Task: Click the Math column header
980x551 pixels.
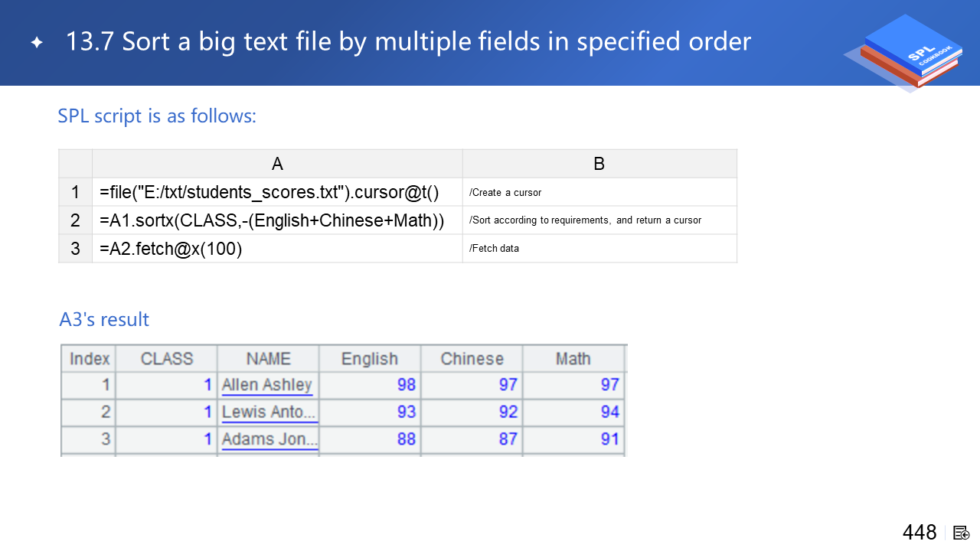Action: click(573, 359)
